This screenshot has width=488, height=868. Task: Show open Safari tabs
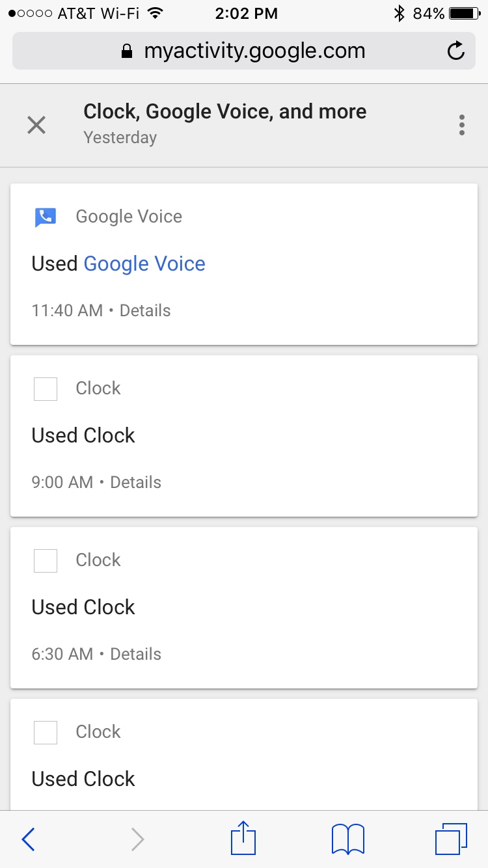[451, 839]
